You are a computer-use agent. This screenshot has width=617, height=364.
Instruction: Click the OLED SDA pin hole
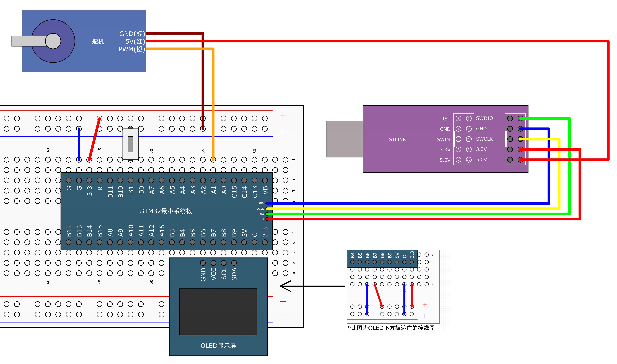coord(234,263)
